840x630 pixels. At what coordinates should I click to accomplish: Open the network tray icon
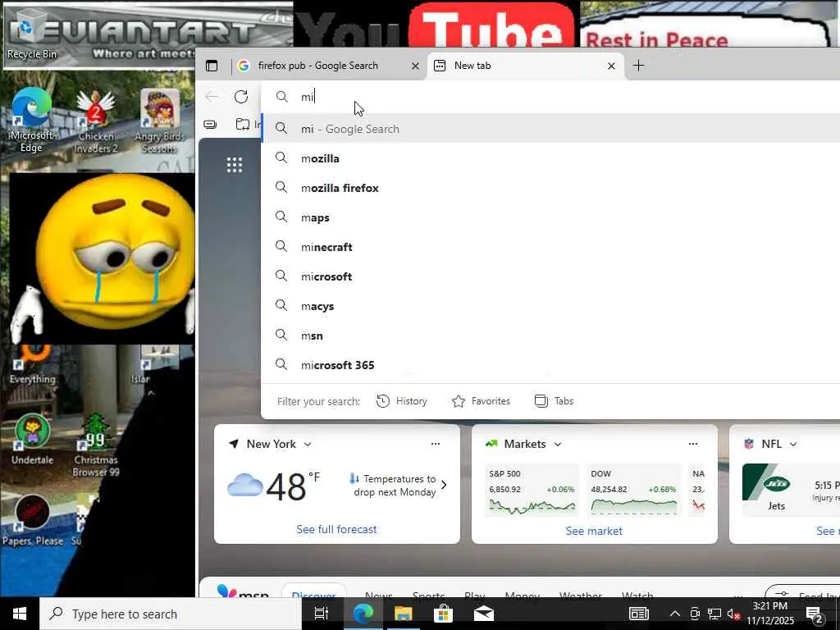point(714,614)
